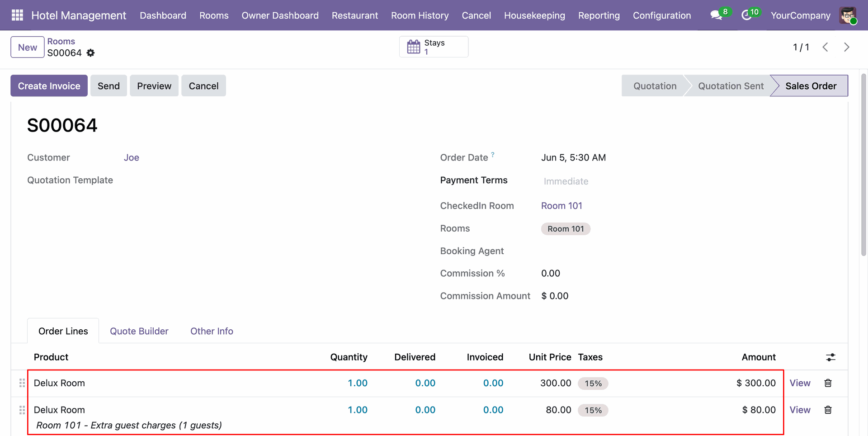This screenshot has height=436, width=868.
Task: Open the Configuration menu
Action: click(x=661, y=15)
